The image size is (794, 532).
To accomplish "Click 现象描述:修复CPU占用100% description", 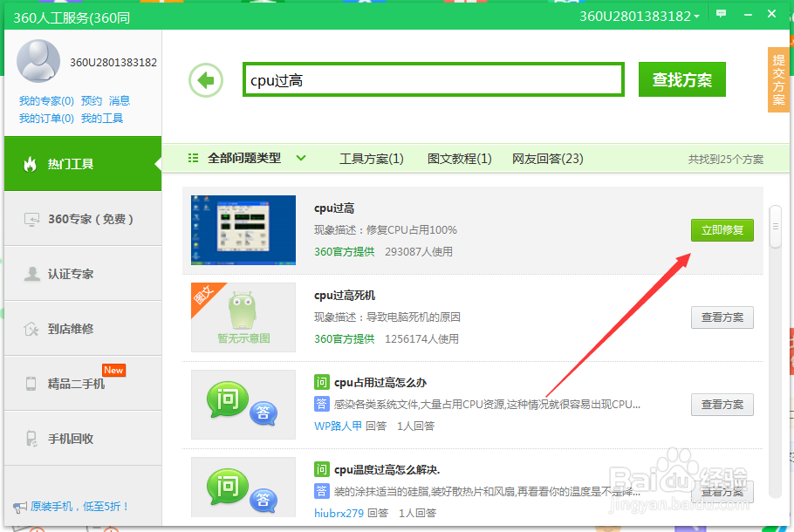I will [x=386, y=230].
